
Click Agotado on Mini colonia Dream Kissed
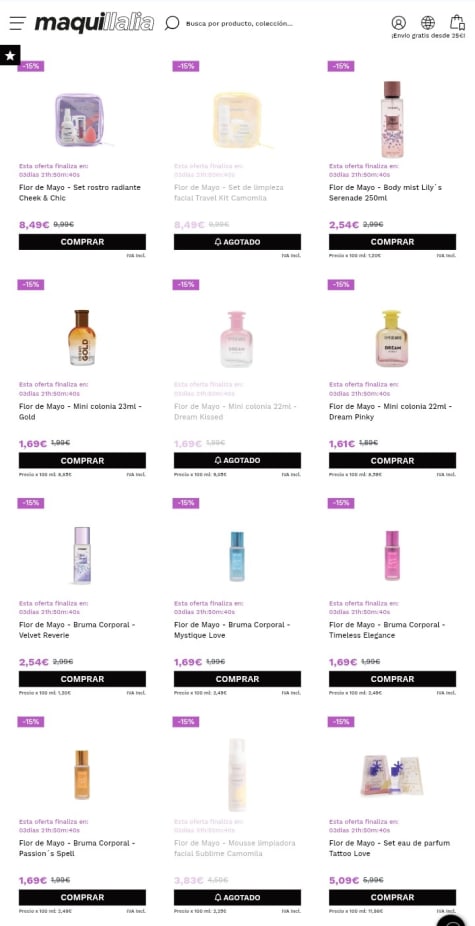tap(237, 460)
